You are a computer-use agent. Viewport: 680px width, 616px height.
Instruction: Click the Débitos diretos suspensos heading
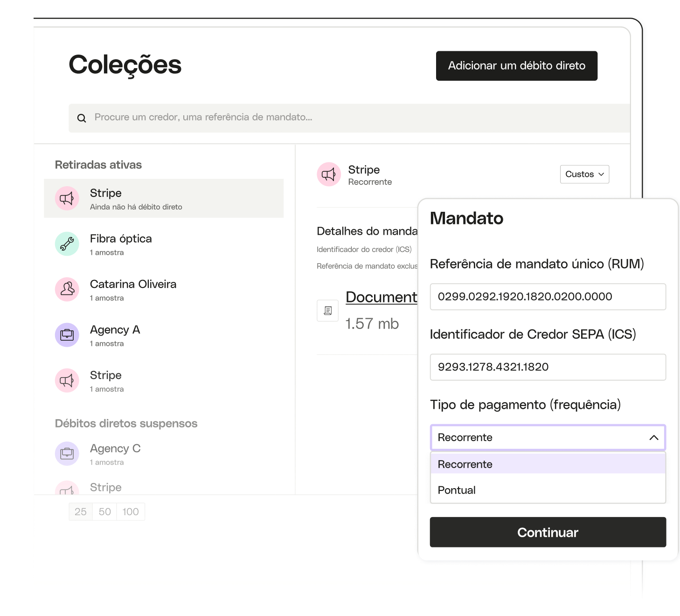126,423
